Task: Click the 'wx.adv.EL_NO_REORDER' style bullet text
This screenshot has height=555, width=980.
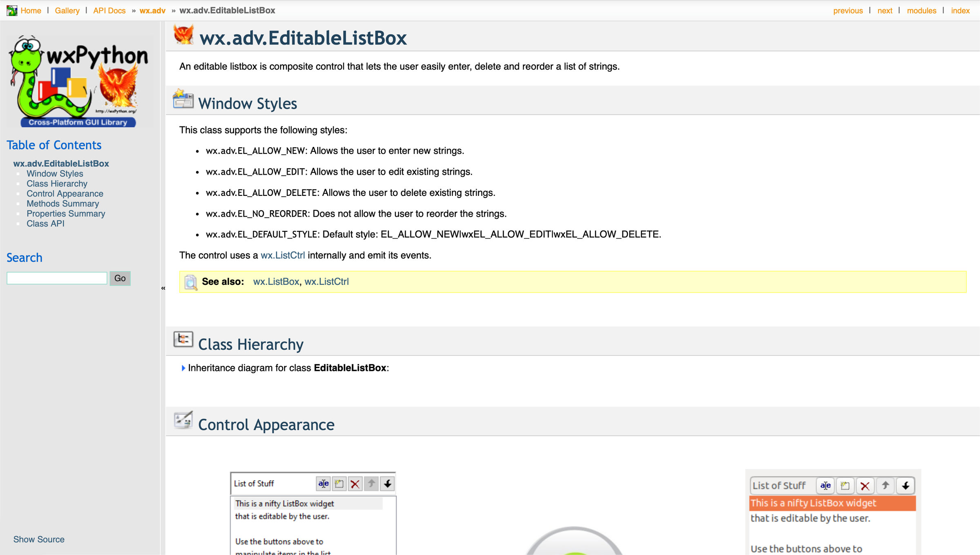Action: (x=356, y=214)
